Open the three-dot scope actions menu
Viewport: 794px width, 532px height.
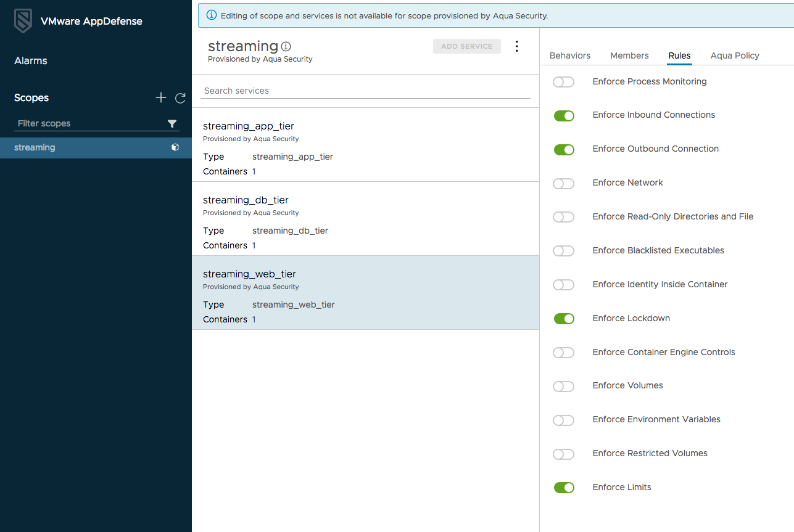[x=517, y=46]
